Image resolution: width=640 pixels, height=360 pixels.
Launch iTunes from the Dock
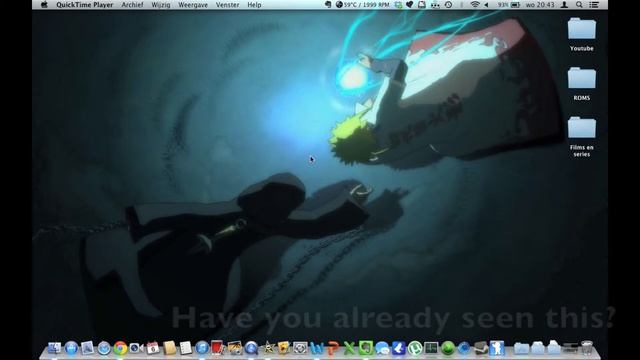(x=202, y=348)
